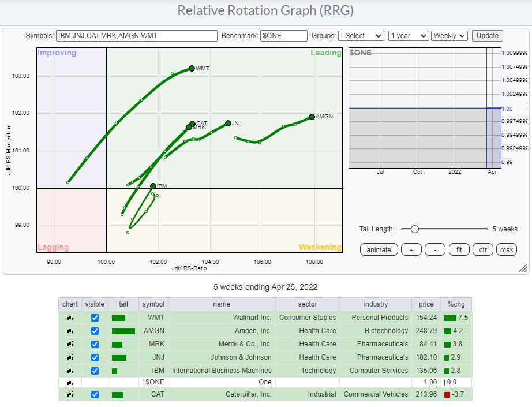The width and height of the screenshot is (532, 407).
Task: Adjust the Tail Length slider handle
Action: click(414, 229)
